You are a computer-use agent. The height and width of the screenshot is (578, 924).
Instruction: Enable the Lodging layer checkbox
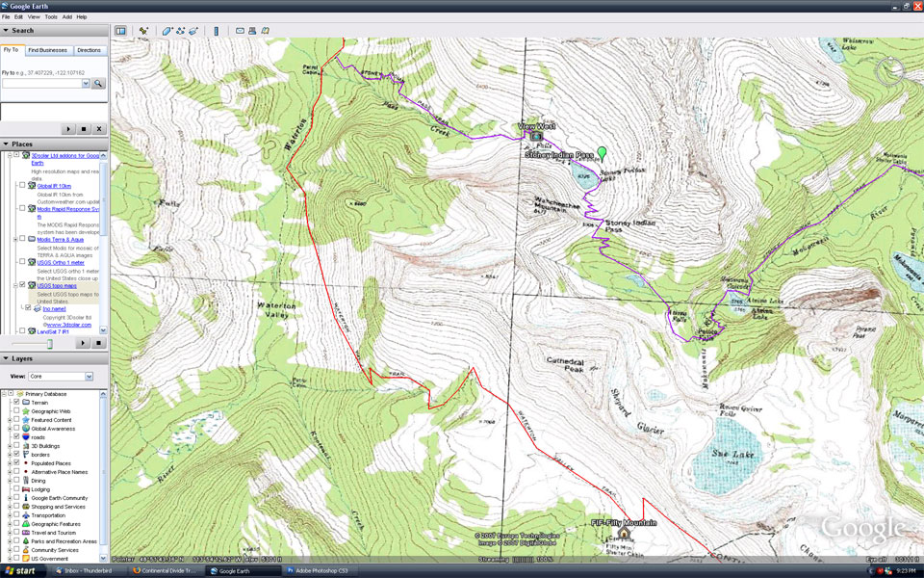point(17,489)
